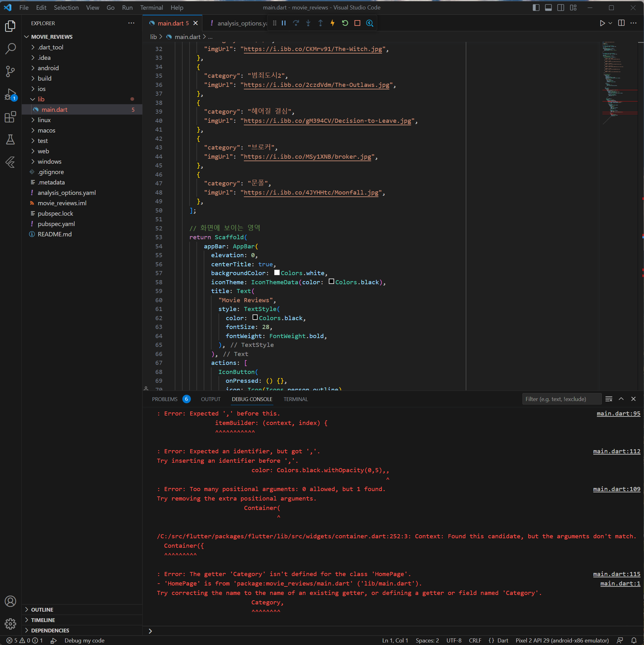This screenshot has width=644, height=645.
Task: Open main.dart:95 error link
Action: 618,413
